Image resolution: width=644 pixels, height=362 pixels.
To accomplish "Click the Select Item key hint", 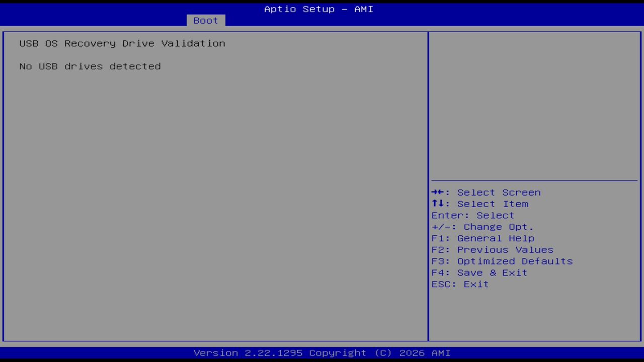I will (x=480, y=204).
